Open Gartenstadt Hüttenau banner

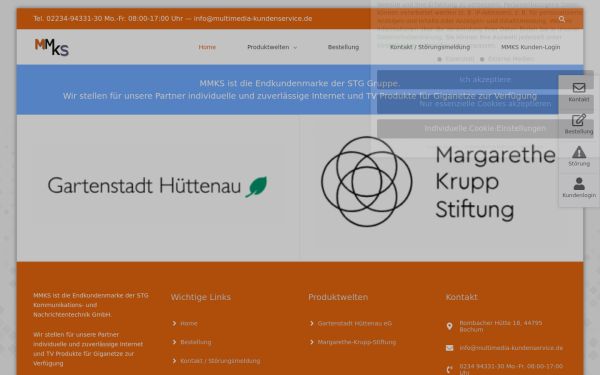158,186
